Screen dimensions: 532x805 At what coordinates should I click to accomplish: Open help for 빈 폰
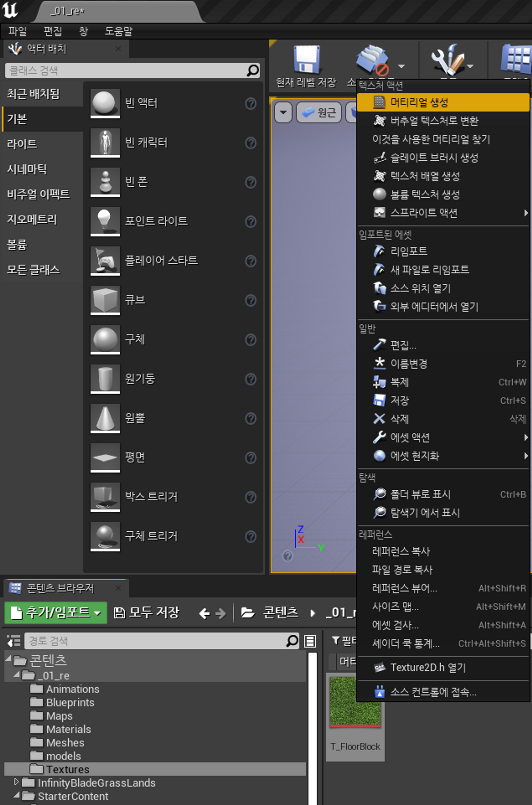(250, 182)
